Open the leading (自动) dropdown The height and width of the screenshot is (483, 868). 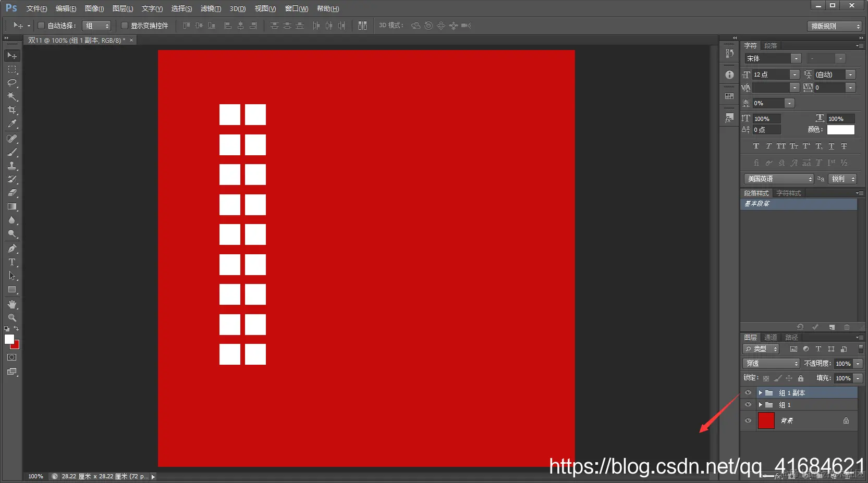[x=850, y=75]
